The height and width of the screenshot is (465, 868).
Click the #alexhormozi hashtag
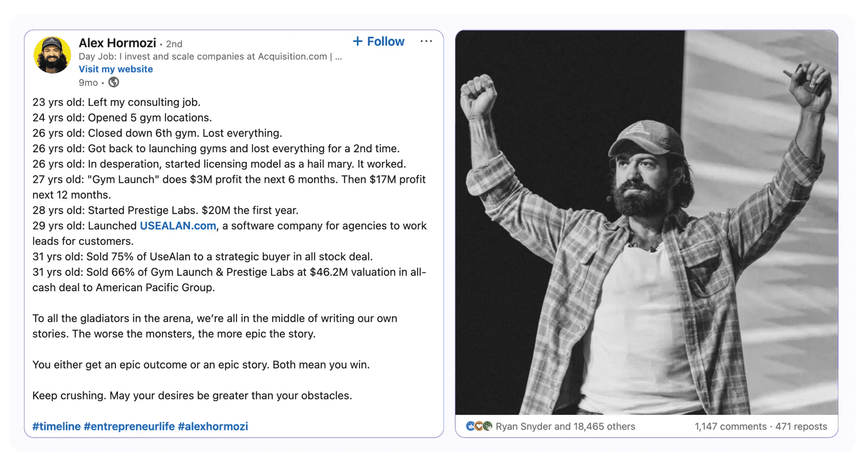point(213,427)
